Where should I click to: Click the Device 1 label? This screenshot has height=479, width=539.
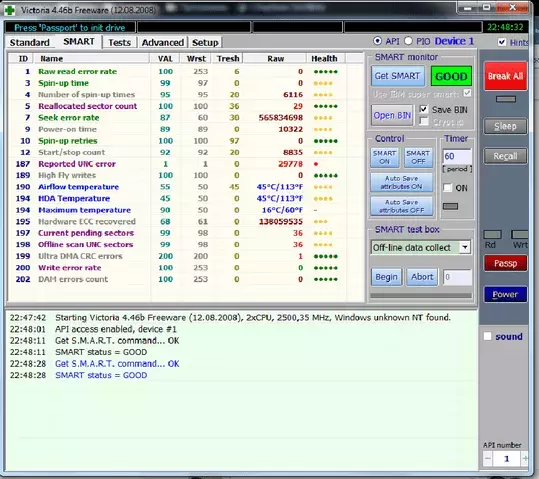(x=454, y=41)
